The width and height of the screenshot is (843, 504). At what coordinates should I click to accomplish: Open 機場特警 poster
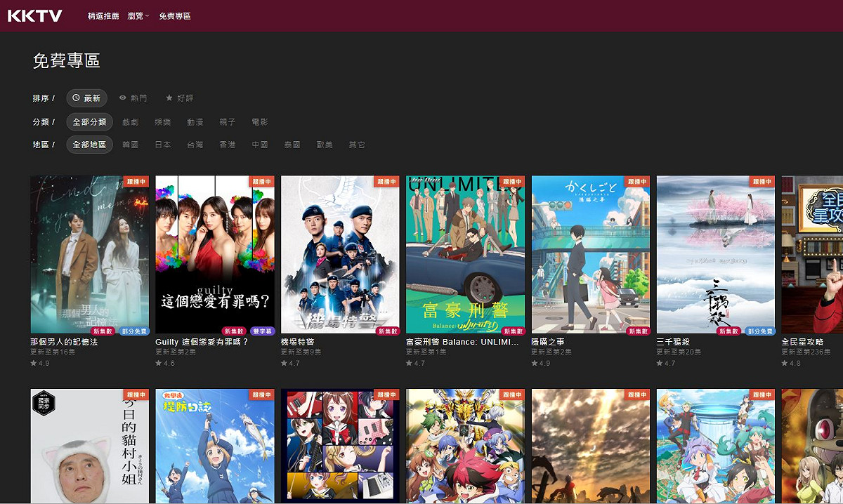[340, 254]
